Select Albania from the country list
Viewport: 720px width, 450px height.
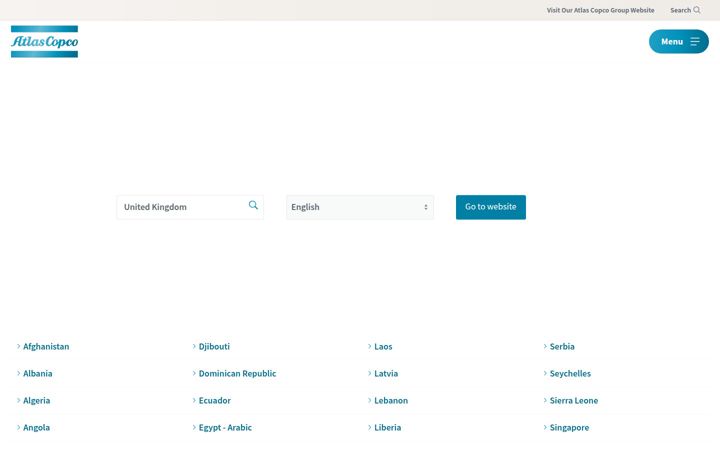pos(38,374)
